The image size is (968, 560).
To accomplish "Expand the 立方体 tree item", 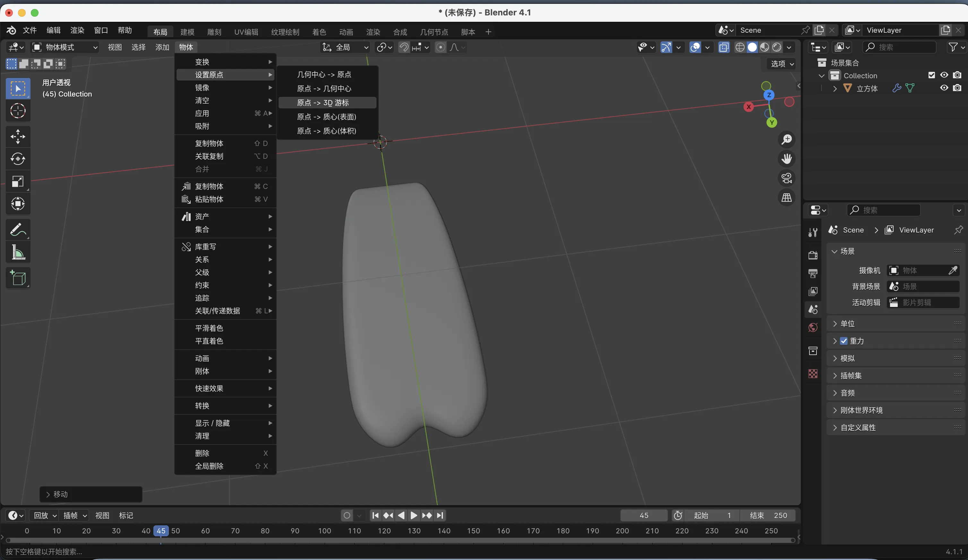I will [835, 88].
